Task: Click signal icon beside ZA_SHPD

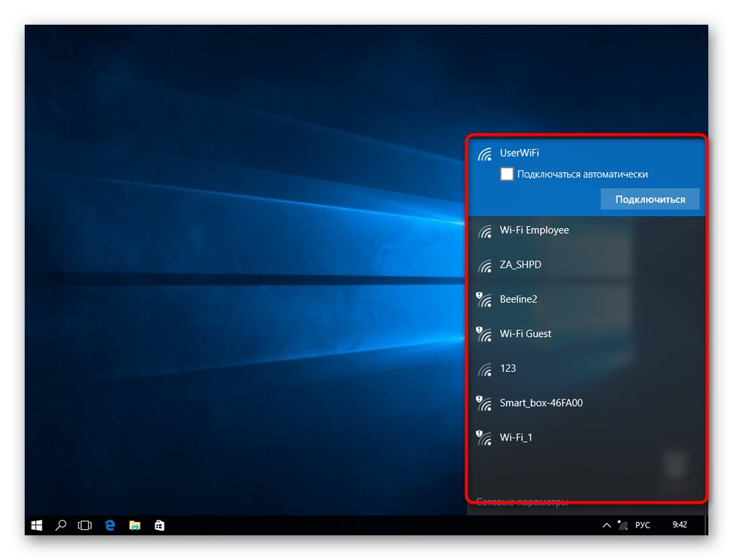Action: [x=485, y=266]
